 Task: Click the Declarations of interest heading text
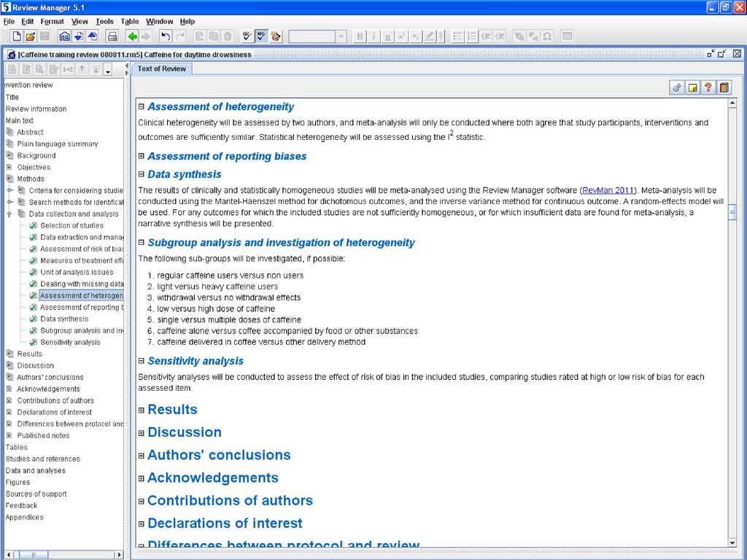tap(225, 524)
